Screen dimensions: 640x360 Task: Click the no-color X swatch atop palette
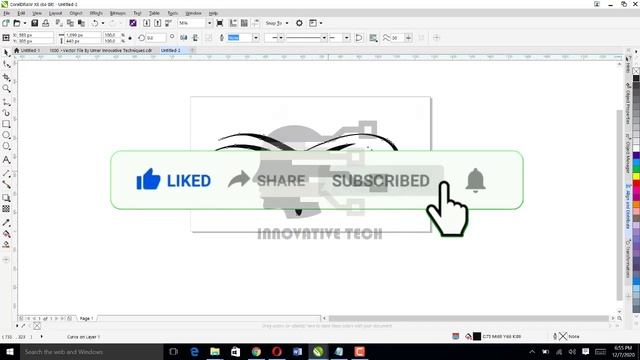click(636, 71)
